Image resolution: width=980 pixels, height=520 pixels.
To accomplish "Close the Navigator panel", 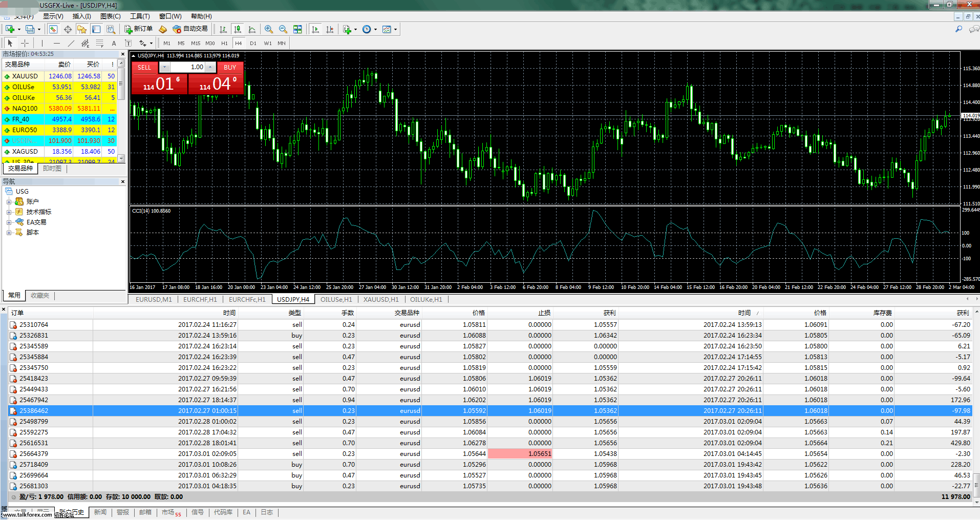I will (123, 182).
